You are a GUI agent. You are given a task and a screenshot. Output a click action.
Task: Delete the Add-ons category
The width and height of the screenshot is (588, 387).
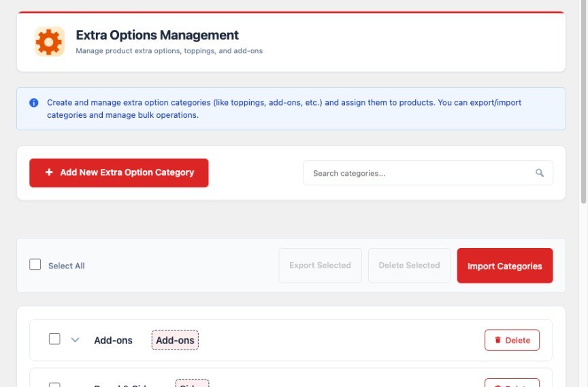click(512, 340)
